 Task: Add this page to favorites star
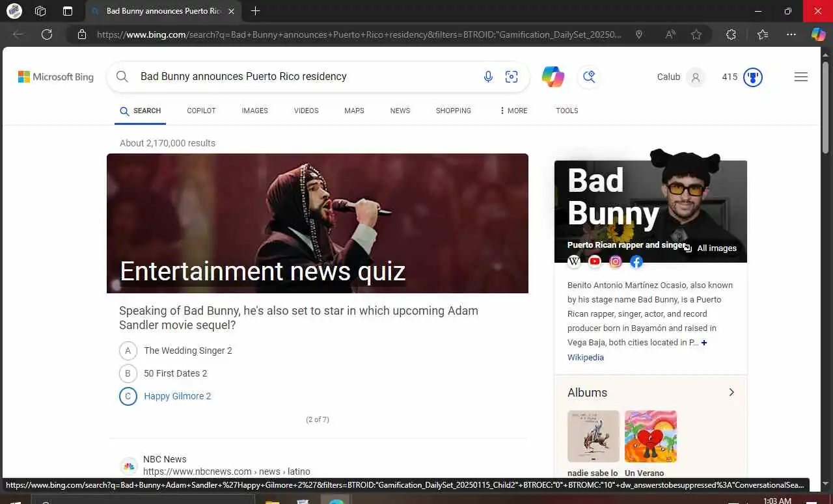696,34
